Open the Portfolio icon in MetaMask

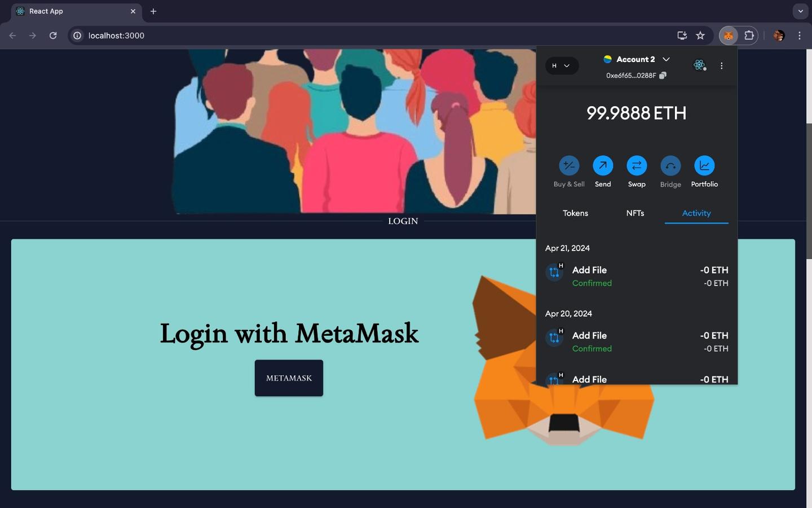click(x=704, y=165)
